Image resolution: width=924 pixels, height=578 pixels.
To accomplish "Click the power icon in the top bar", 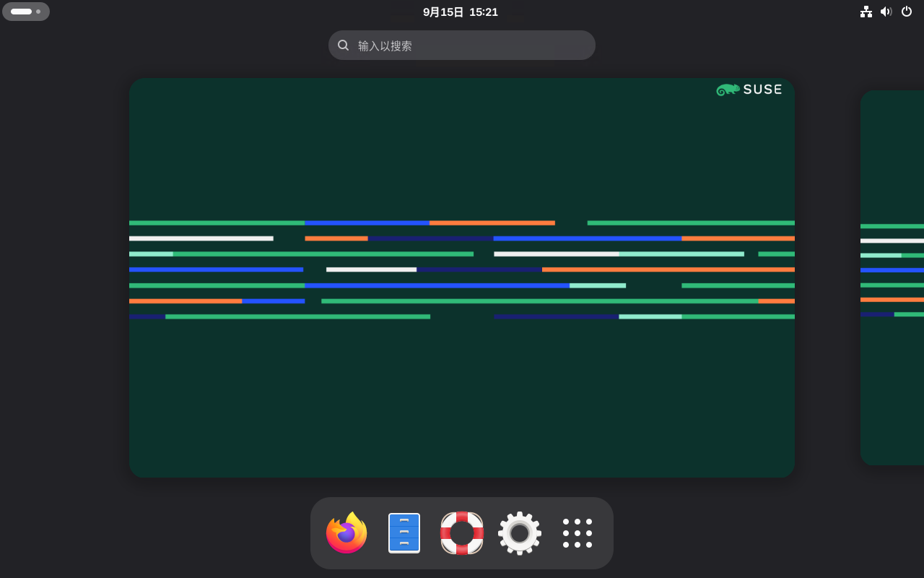I will (907, 12).
